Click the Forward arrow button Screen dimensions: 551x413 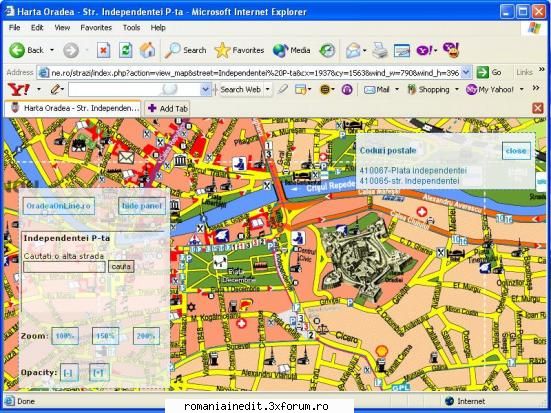click(71, 50)
